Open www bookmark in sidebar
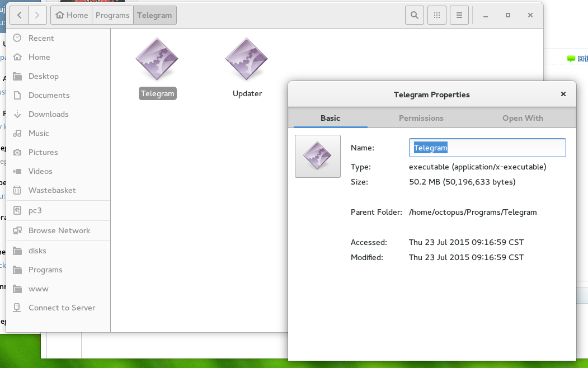 coord(58,289)
